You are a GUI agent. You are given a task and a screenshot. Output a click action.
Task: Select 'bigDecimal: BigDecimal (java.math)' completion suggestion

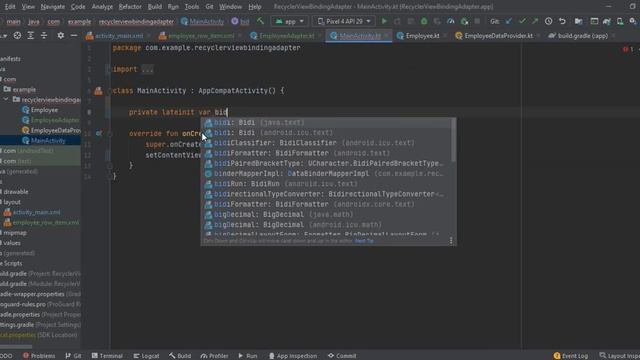click(x=327, y=214)
